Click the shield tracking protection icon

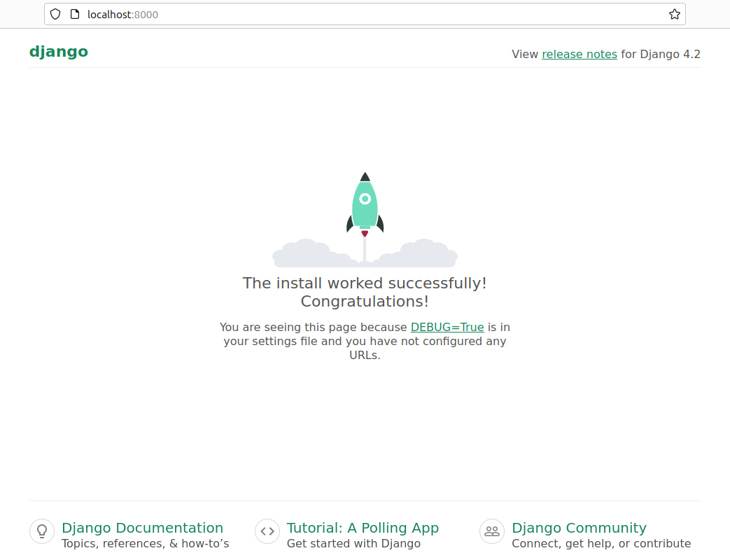pos(55,15)
